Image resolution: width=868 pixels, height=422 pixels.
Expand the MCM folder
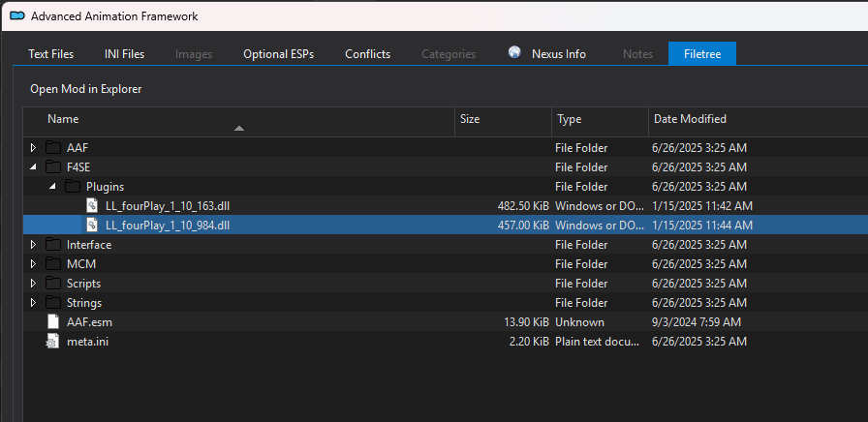(33, 264)
